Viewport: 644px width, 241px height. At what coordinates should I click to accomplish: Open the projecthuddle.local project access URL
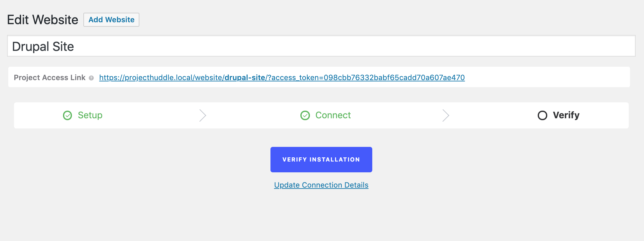pos(282,78)
